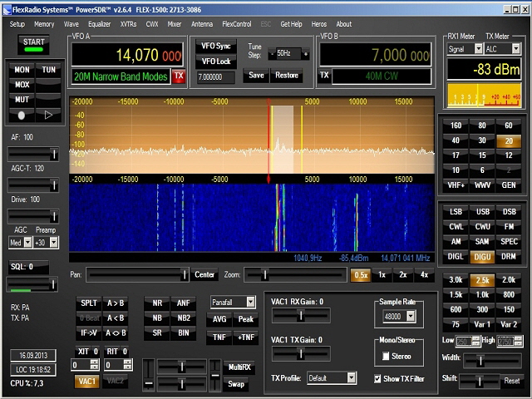
Task: Open the Mixer menu
Action: pos(175,24)
